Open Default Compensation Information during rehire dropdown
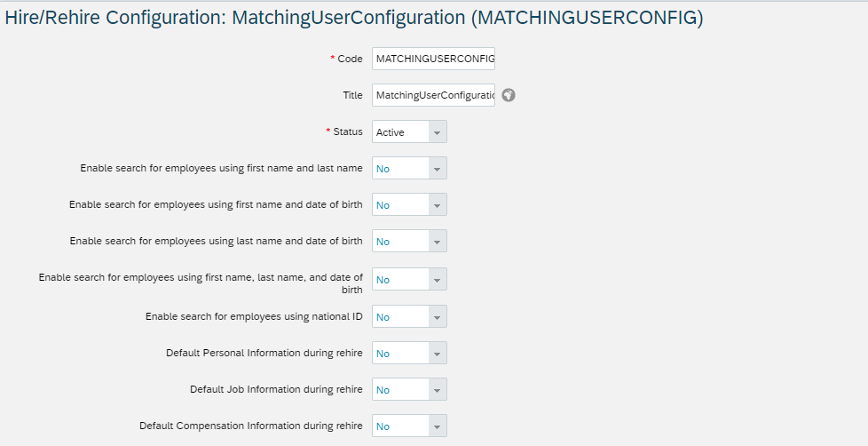 (438, 426)
